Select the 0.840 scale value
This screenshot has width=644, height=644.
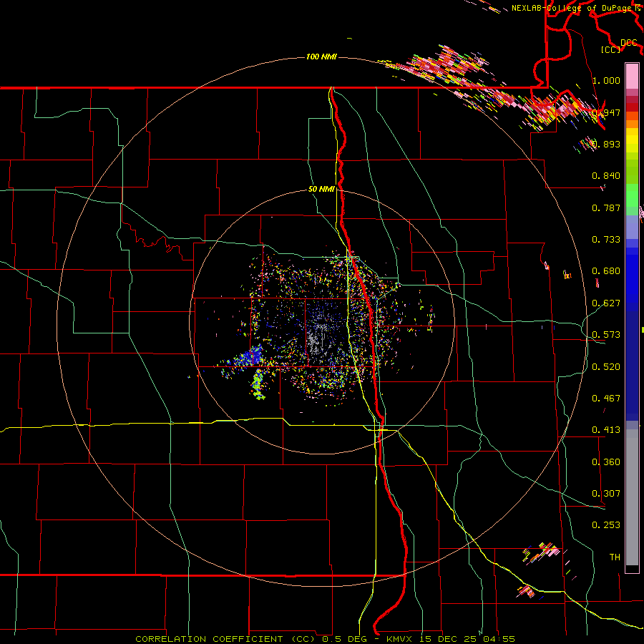(606, 176)
